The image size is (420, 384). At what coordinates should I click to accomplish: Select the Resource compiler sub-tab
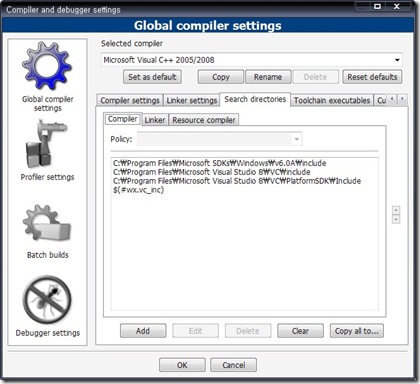[x=204, y=120]
